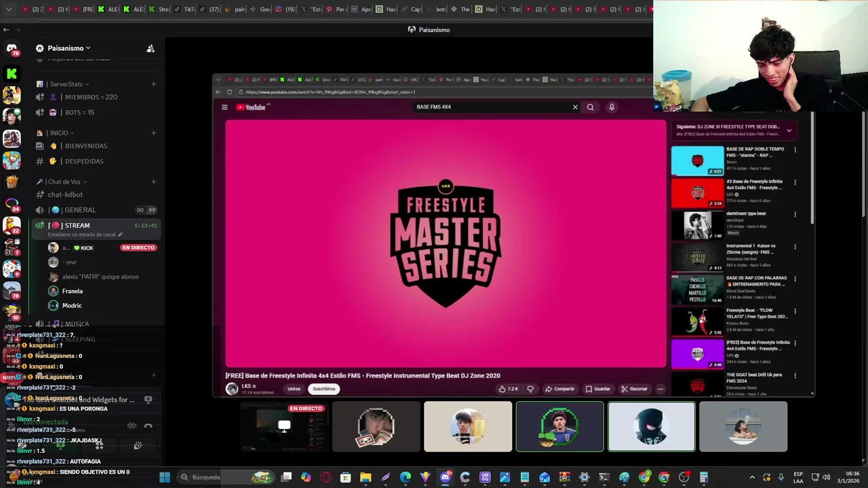Open options for dem0nant type beat video

tap(795, 214)
